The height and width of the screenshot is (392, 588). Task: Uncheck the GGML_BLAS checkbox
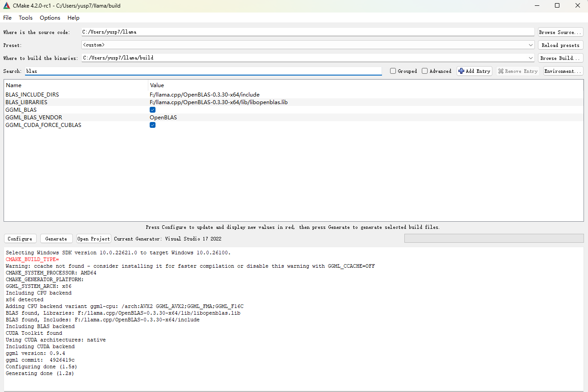pyautogui.click(x=152, y=110)
